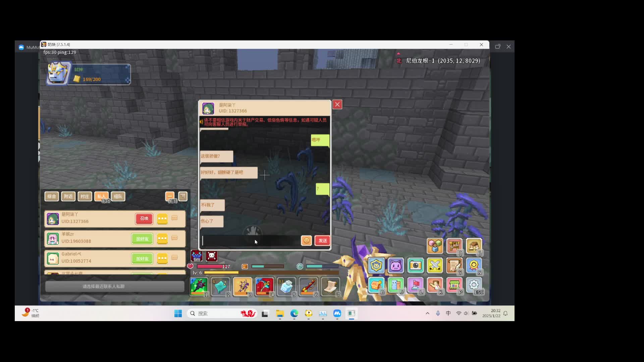Open the quest scroll icon labeled Y
The height and width of the screenshot is (362, 644).
(454, 265)
